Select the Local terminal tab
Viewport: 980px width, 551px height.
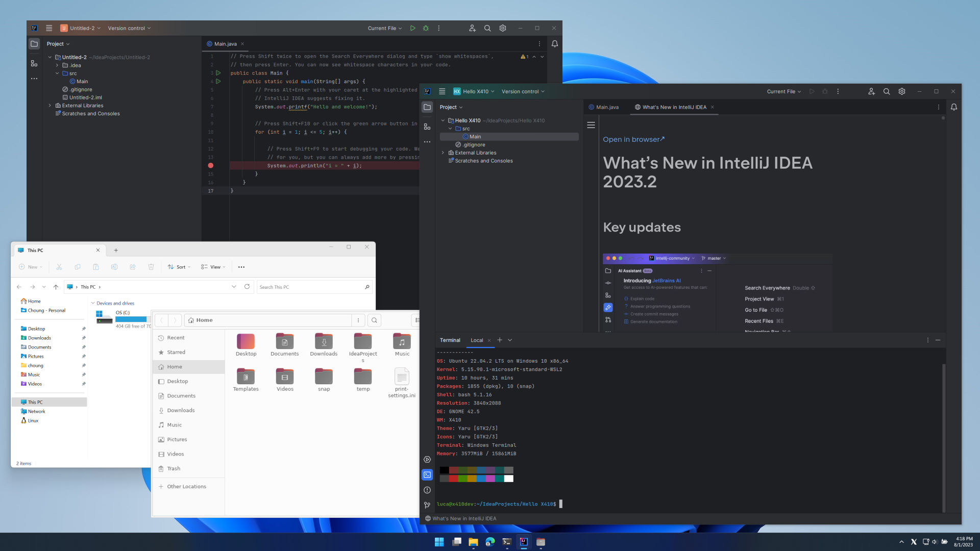click(477, 340)
